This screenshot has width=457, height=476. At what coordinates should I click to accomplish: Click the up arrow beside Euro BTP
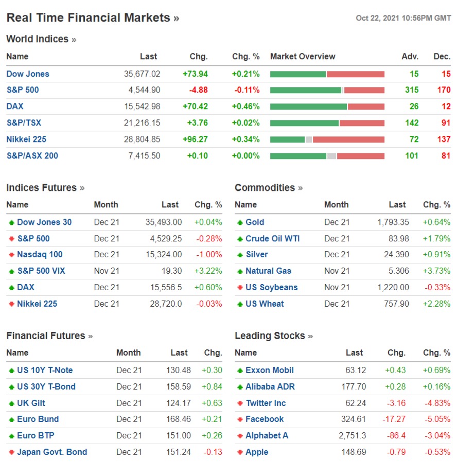11,436
